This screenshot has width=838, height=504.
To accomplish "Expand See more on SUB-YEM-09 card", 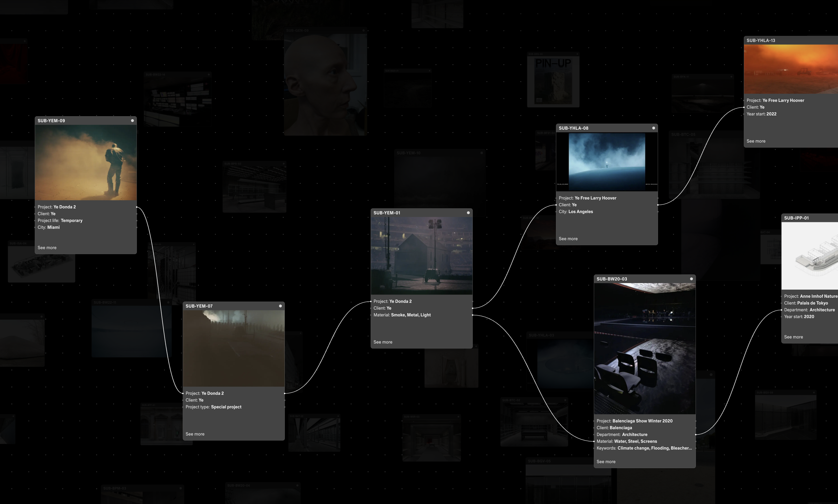I will [47, 248].
